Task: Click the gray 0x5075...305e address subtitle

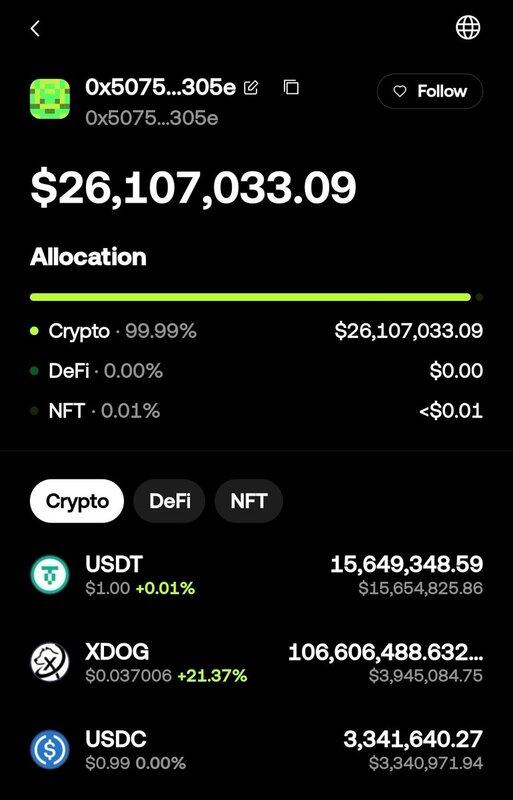Action: [x=152, y=118]
